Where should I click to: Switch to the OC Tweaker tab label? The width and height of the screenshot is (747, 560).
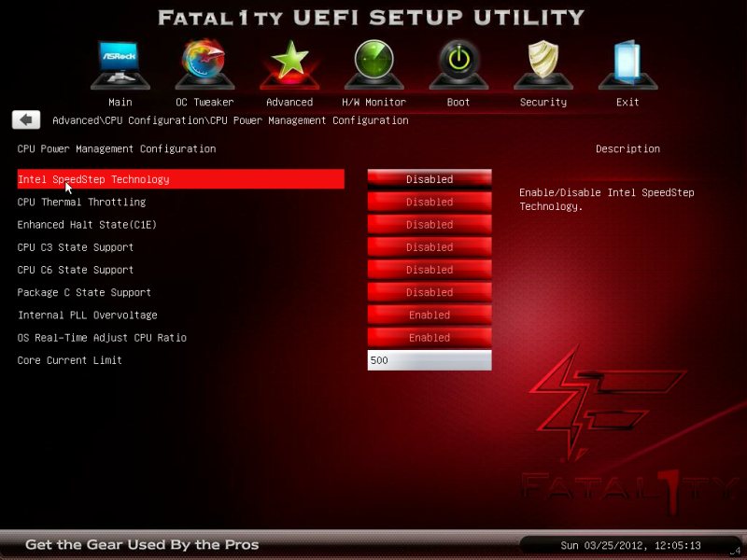pos(204,102)
